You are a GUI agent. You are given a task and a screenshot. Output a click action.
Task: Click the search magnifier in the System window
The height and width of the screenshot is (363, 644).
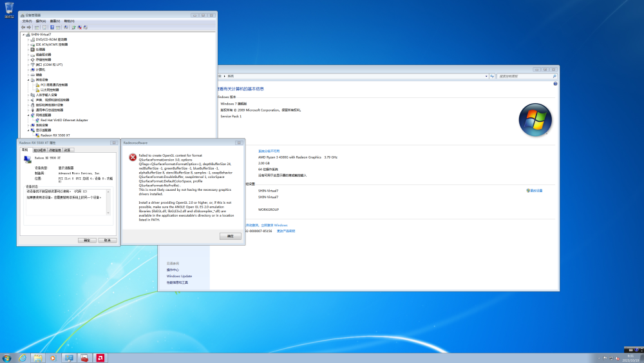pyautogui.click(x=554, y=76)
